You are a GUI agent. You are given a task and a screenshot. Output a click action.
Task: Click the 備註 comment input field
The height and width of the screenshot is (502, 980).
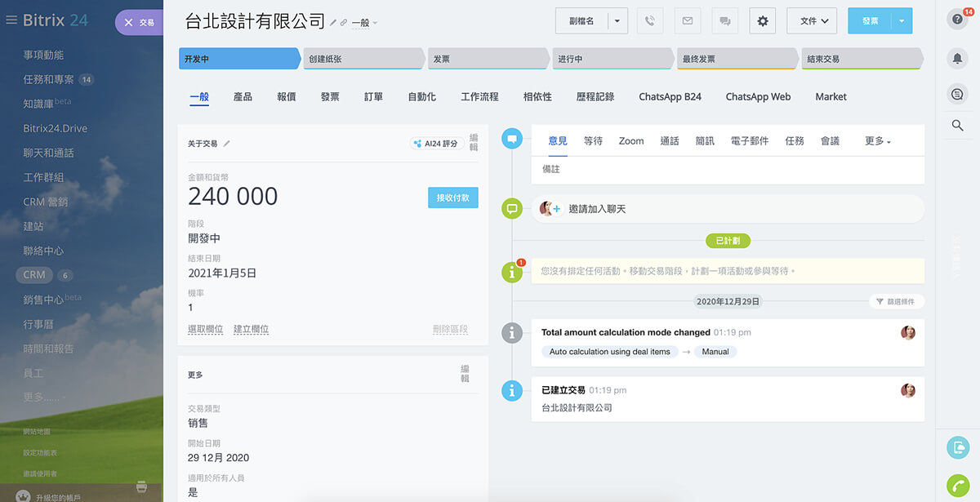point(727,170)
